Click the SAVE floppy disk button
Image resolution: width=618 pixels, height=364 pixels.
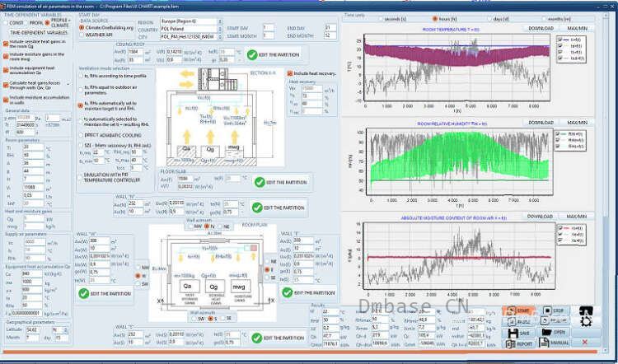(518, 333)
